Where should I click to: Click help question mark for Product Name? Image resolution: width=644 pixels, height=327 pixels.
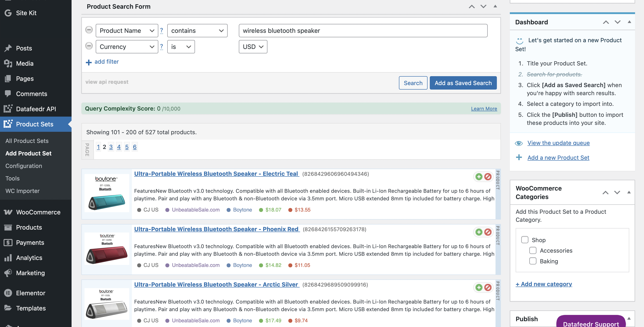[x=161, y=30]
